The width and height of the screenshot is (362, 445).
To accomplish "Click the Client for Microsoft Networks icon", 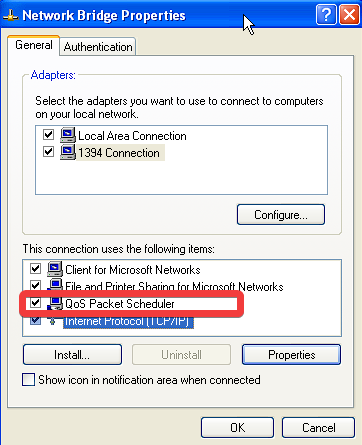I will click(x=55, y=269).
